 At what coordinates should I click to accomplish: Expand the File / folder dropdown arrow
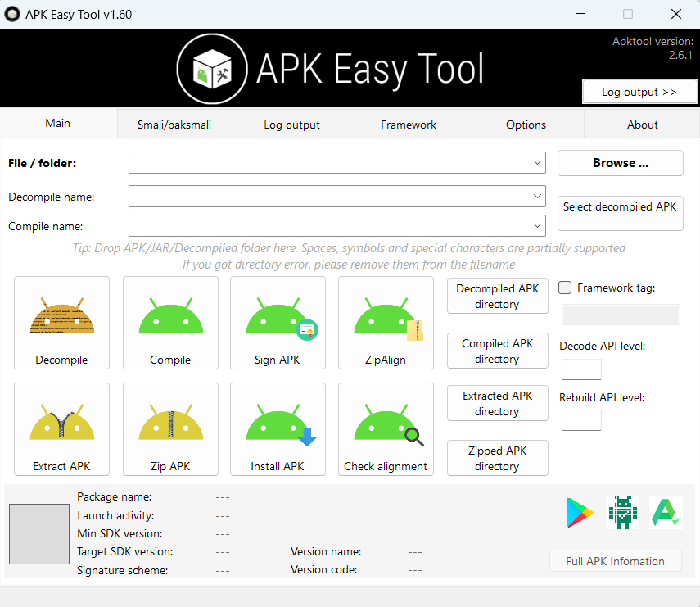point(537,162)
